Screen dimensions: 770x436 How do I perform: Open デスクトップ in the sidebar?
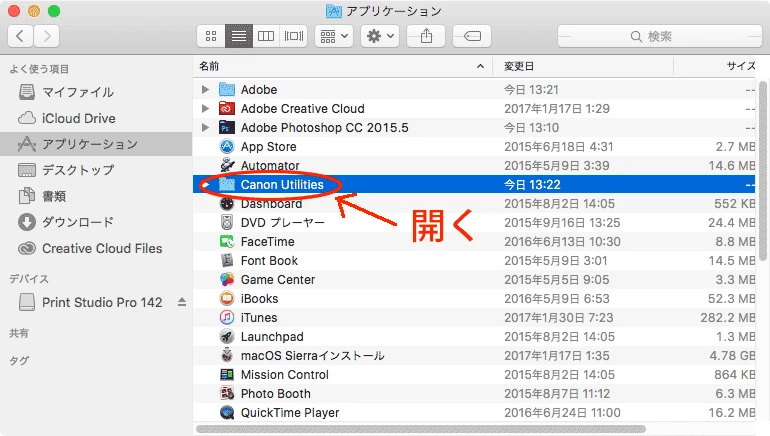click(x=96, y=170)
